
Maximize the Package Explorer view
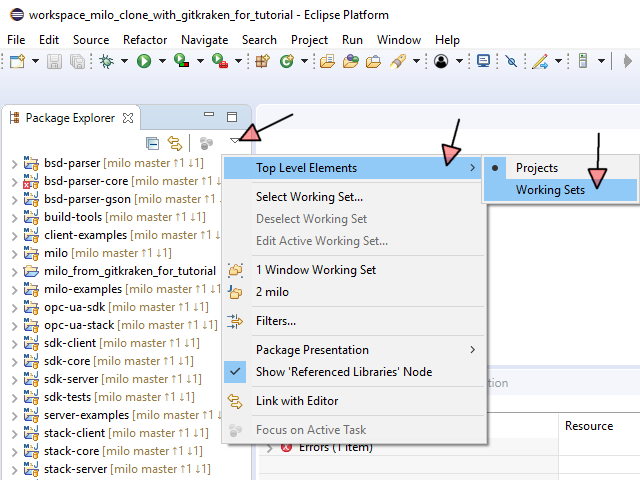232,117
